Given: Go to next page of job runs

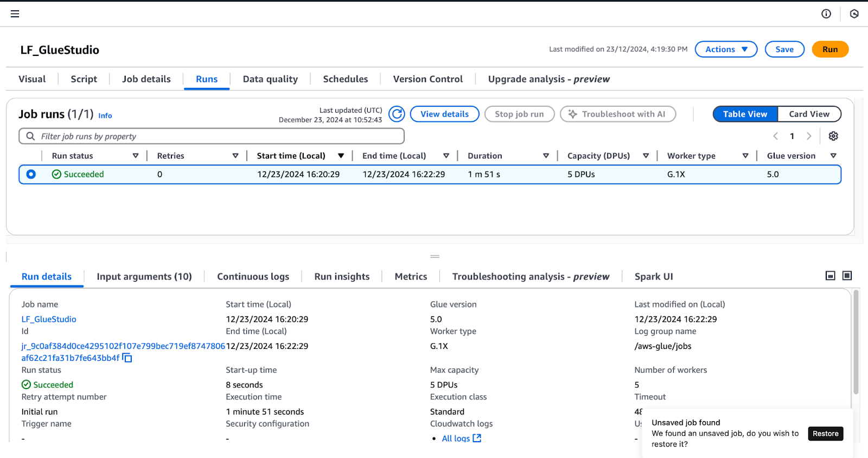Looking at the screenshot, I should 809,136.
